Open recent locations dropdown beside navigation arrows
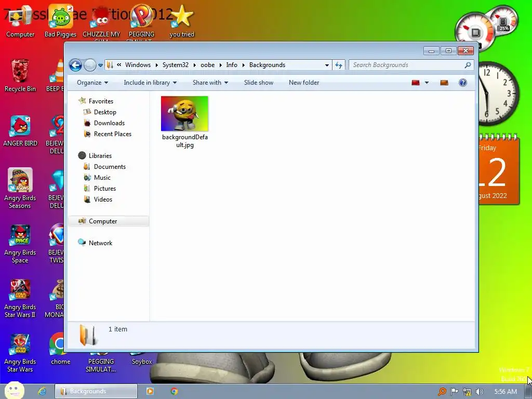Image resolution: width=532 pixels, height=399 pixels. coord(100,65)
